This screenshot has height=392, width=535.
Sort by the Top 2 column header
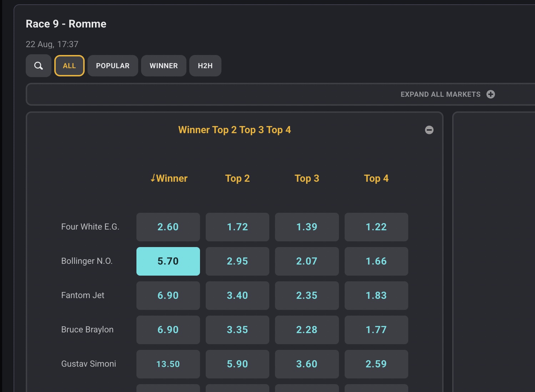pos(237,178)
